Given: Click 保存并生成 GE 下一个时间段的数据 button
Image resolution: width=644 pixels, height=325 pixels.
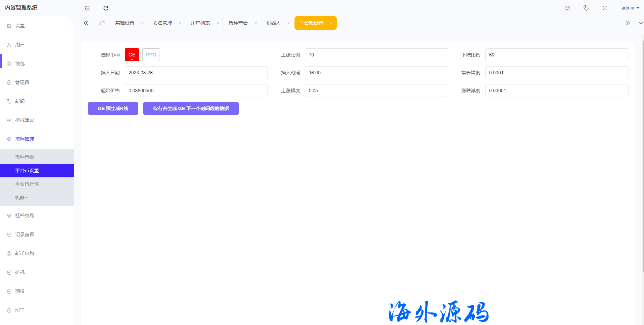Looking at the screenshot, I should [191, 108].
